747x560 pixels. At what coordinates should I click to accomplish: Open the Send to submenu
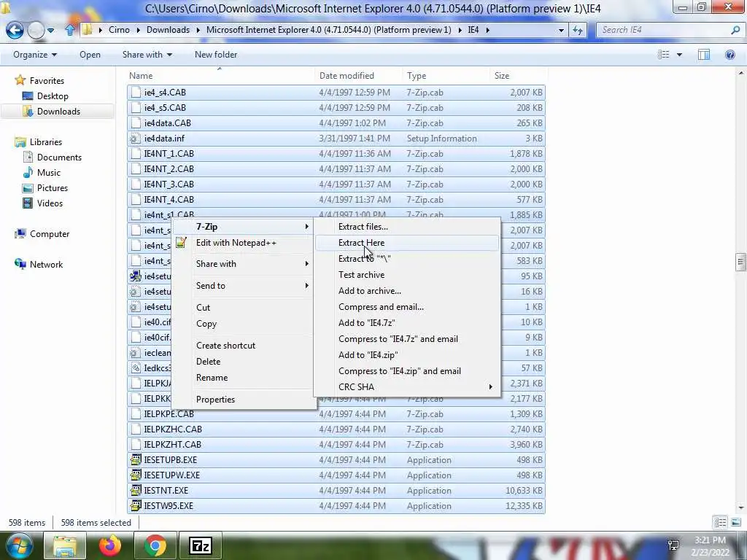244,286
